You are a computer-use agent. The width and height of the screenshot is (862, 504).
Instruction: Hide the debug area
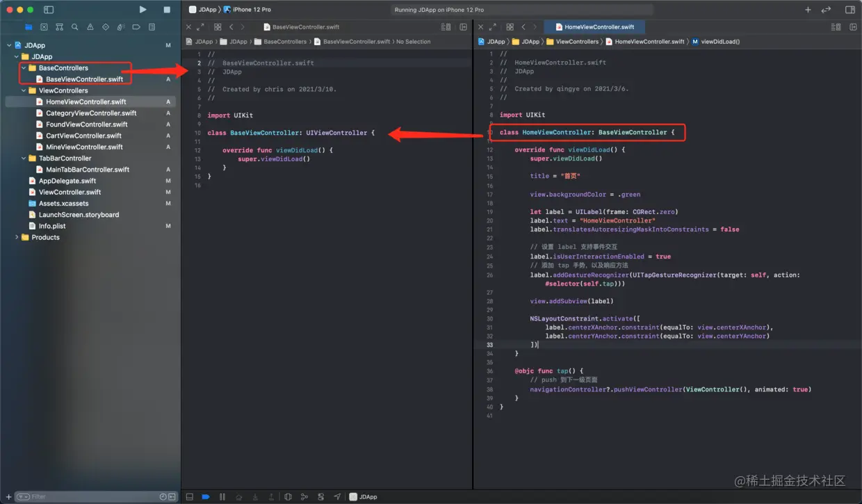pos(189,496)
